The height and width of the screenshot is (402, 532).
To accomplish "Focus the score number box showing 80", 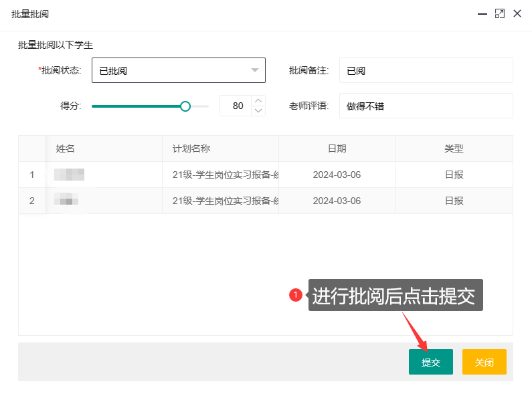I will coord(236,106).
